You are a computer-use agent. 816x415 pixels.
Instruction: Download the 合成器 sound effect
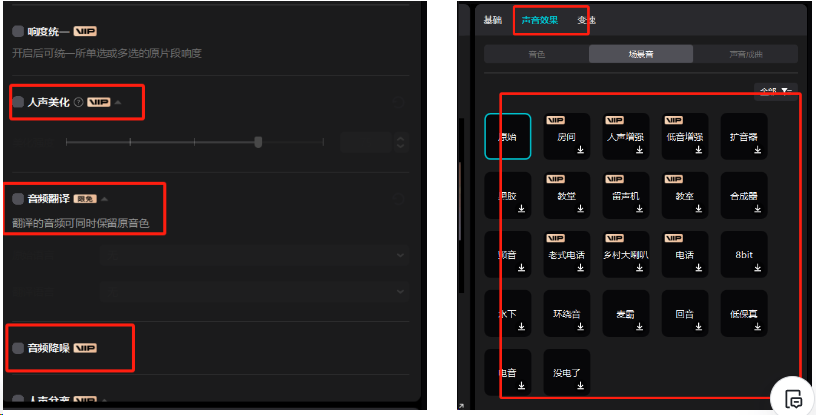pyautogui.click(x=758, y=209)
